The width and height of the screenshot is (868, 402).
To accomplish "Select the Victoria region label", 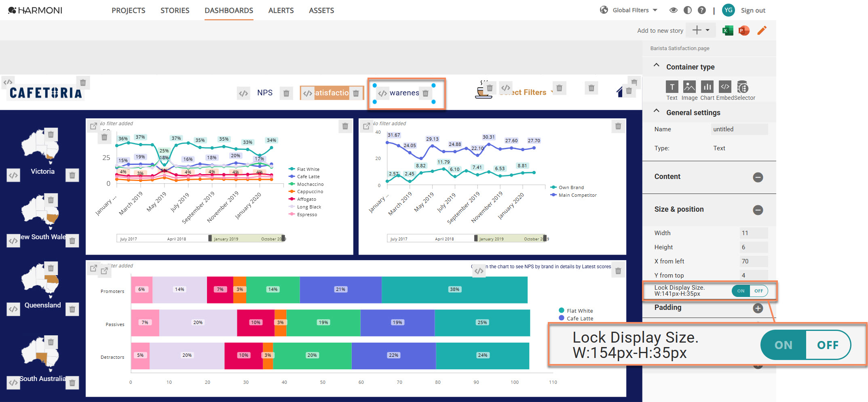I will (42, 171).
